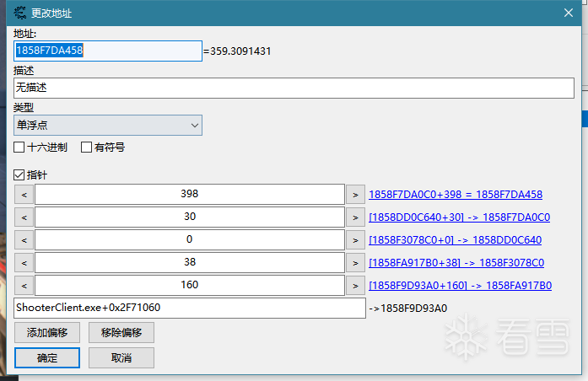Image resolution: width=588 pixels, height=381 pixels.
Task: Open link [1858F9D93A0+160] -> 1858FA917B0
Action: point(460,286)
